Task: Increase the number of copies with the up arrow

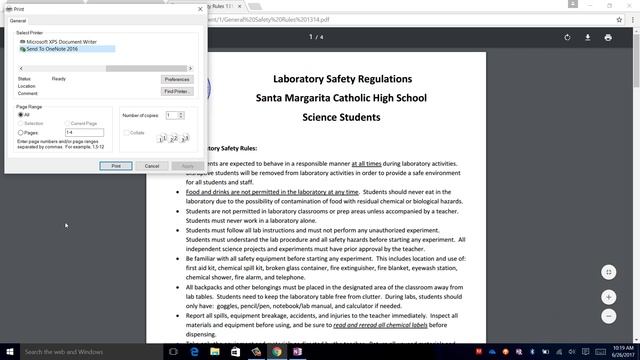Action: 181,113
